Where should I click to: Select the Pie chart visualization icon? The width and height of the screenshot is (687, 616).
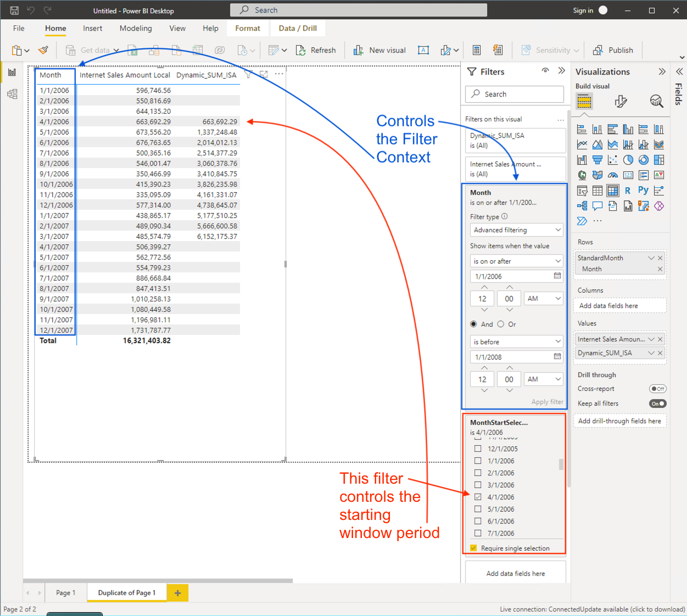628,160
